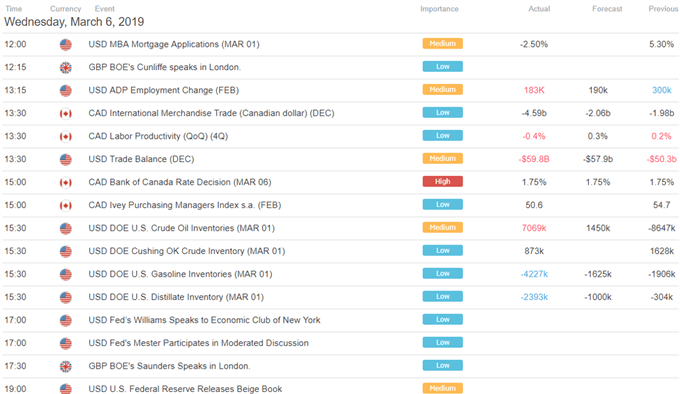Sort by the Time column header
The width and height of the screenshot is (680, 394).
coord(13,9)
